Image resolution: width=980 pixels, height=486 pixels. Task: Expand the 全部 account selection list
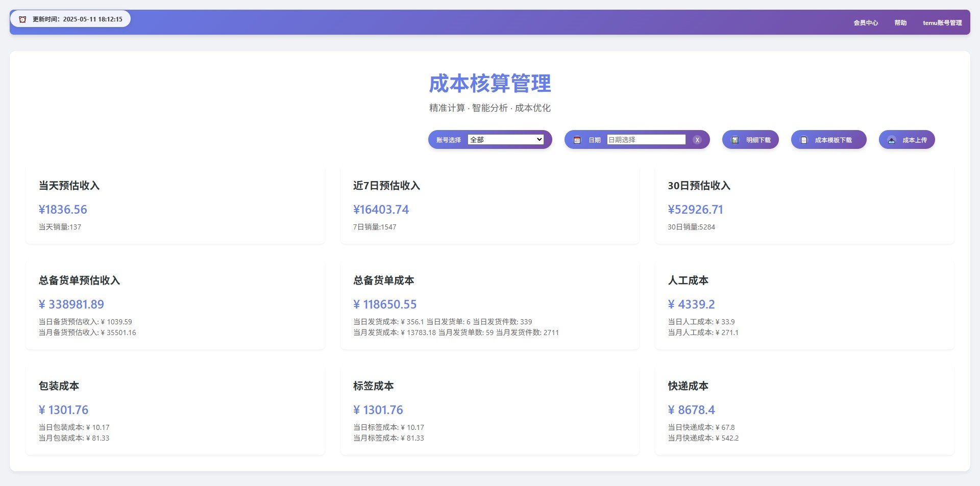click(x=507, y=139)
